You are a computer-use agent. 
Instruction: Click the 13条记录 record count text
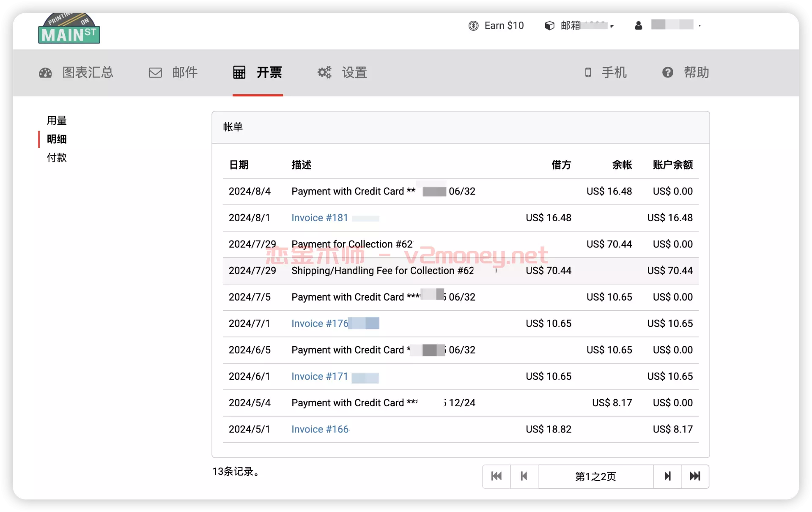tap(236, 471)
